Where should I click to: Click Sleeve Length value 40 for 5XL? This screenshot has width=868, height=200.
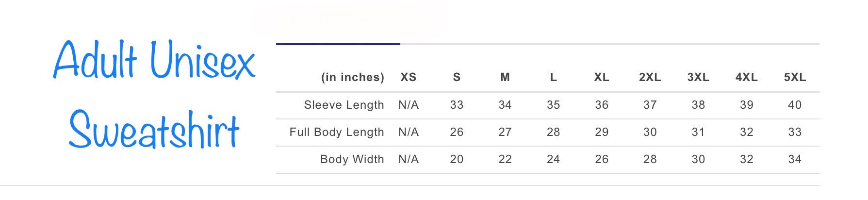pos(795,105)
